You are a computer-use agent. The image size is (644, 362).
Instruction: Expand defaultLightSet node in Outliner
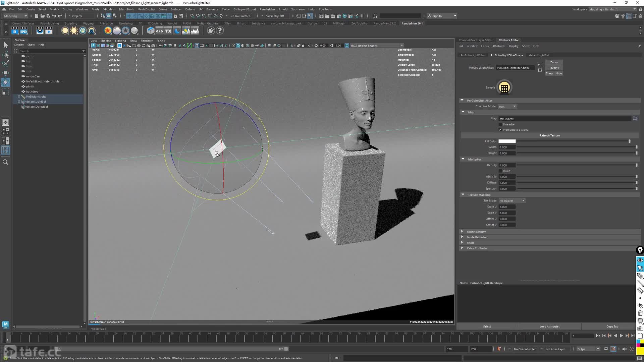[x=19, y=102]
